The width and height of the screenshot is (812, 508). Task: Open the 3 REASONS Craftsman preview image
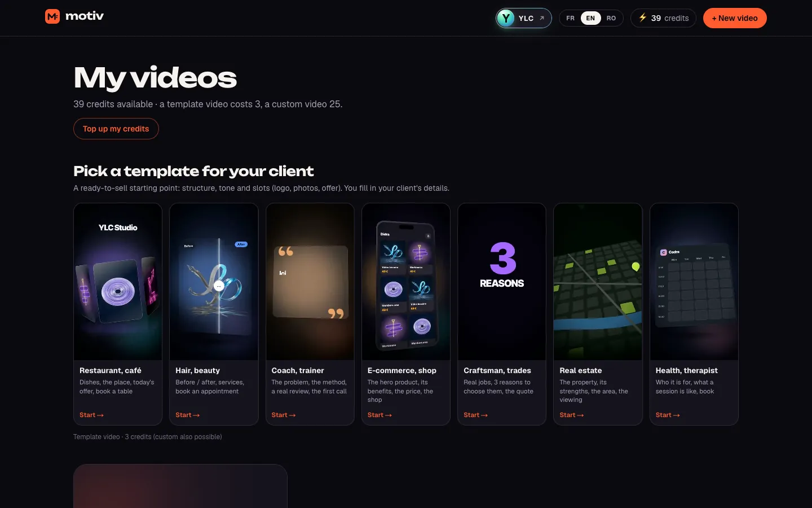click(502, 282)
